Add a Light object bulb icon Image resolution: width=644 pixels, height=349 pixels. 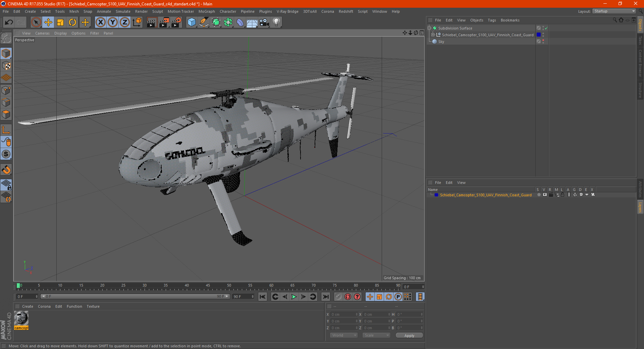click(276, 22)
